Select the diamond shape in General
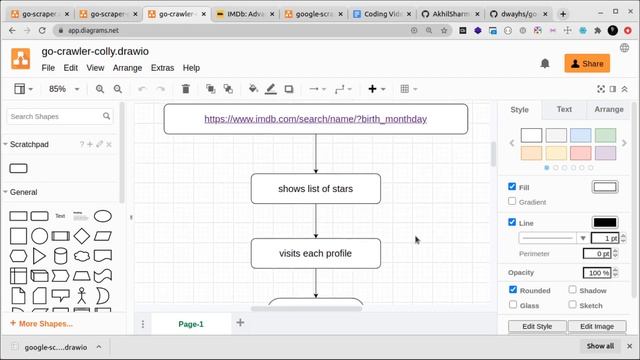This screenshot has height=360, width=640. click(82, 236)
